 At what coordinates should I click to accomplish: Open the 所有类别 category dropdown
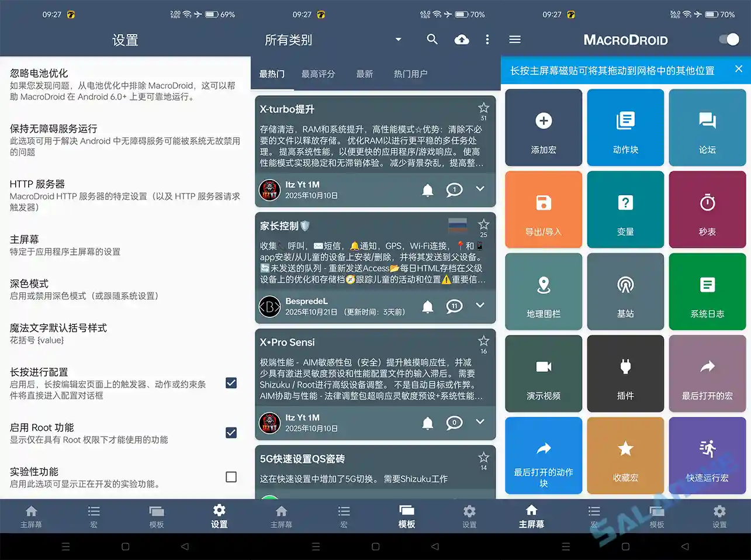pos(327,39)
